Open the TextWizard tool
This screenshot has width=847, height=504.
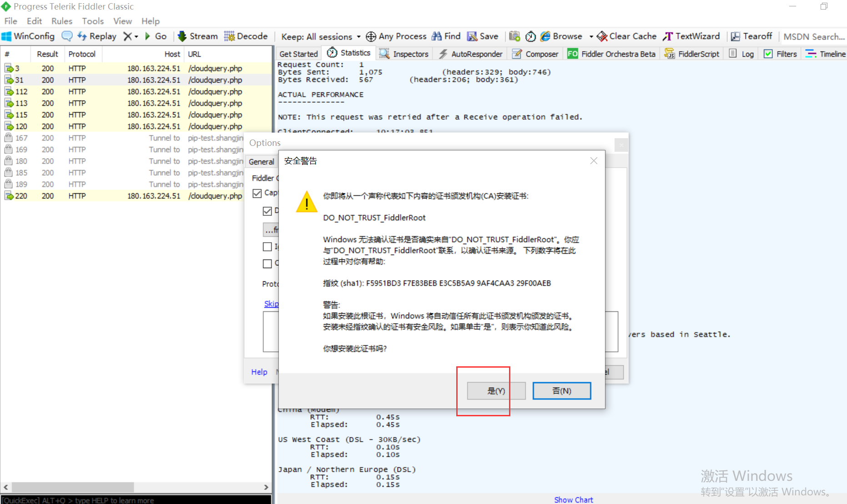click(691, 36)
